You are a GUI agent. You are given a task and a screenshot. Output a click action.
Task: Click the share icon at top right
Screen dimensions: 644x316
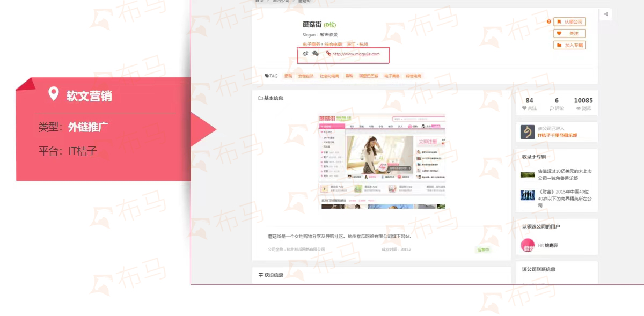[x=606, y=14]
